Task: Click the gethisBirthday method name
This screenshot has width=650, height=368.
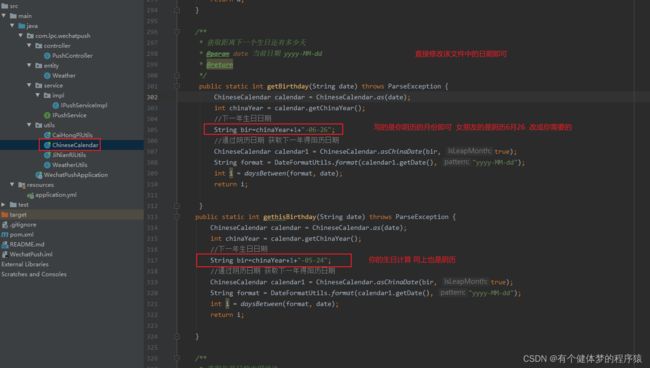Action: [x=290, y=217]
